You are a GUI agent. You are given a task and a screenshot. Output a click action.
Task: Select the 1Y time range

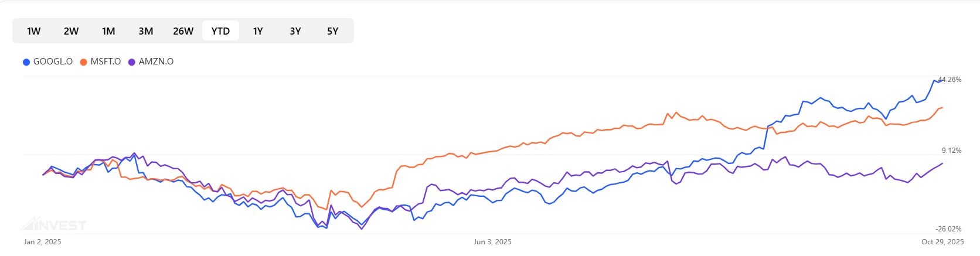tap(258, 31)
